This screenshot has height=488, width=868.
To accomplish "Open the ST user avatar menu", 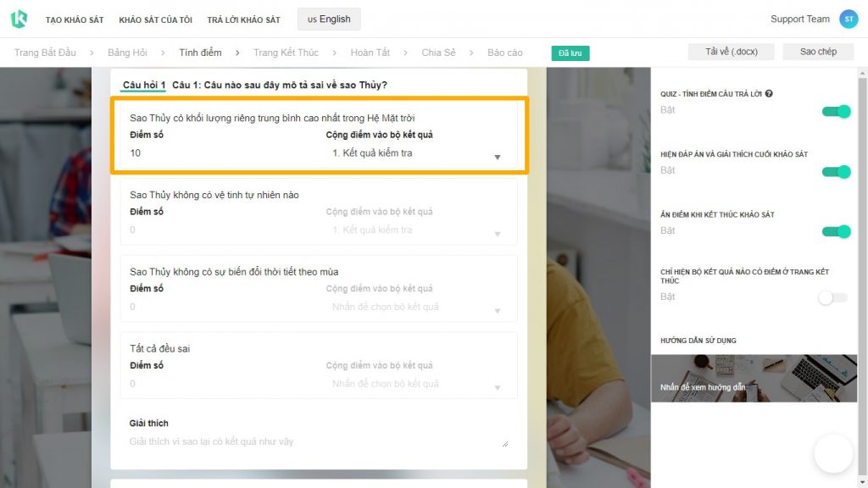I will coord(849,18).
